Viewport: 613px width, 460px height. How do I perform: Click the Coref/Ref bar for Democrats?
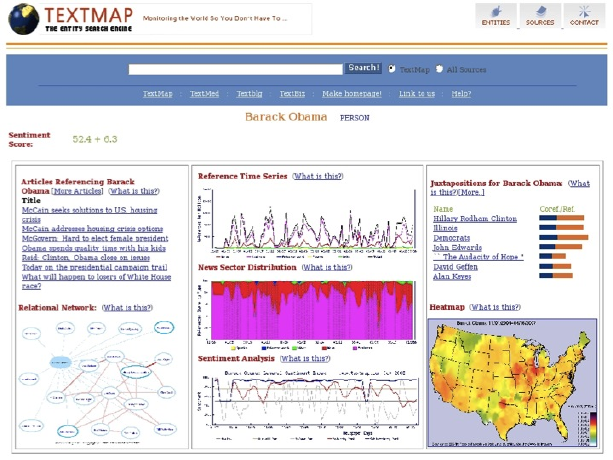point(563,237)
